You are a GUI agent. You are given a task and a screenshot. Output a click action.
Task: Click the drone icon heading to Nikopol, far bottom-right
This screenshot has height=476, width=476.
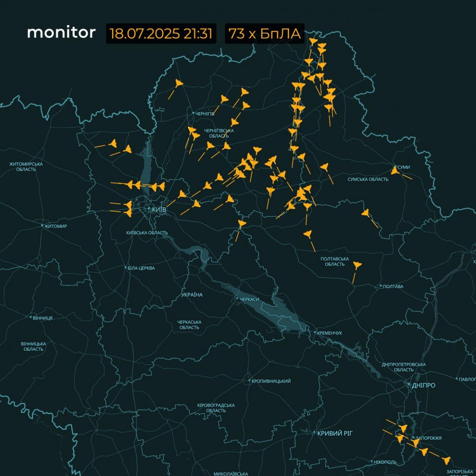pos(447,461)
